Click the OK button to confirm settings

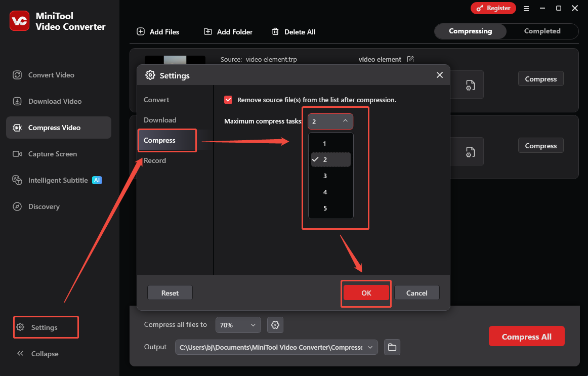coord(366,293)
